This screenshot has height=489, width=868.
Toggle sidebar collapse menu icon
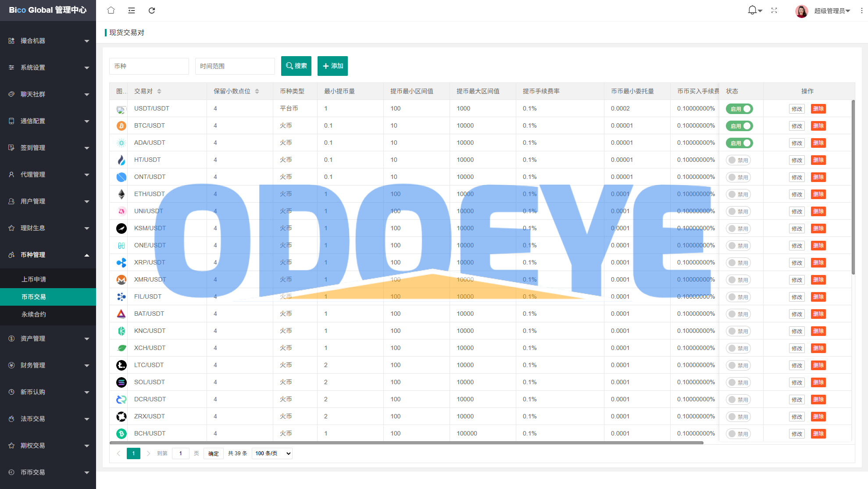(x=131, y=10)
